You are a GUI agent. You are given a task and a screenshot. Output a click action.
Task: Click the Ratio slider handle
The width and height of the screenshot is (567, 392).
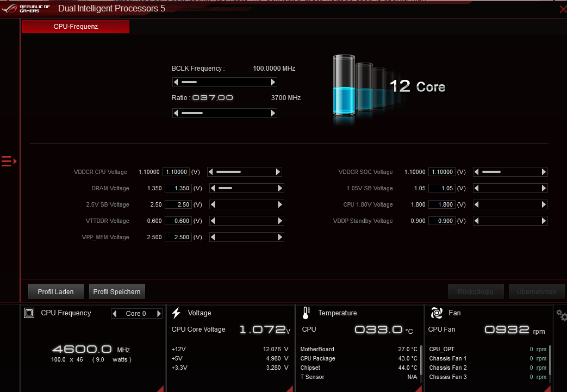(x=192, y=113)
